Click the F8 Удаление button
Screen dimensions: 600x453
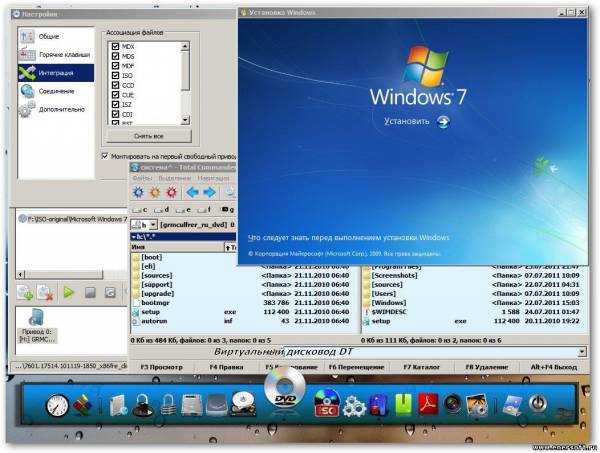point(487,367)
